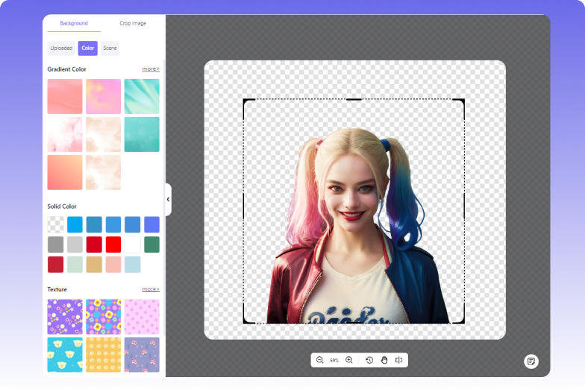Click the top-center crop edge handle
This screenshot has height=392, width=585.
pyautogui.click(x=354, y=100)
